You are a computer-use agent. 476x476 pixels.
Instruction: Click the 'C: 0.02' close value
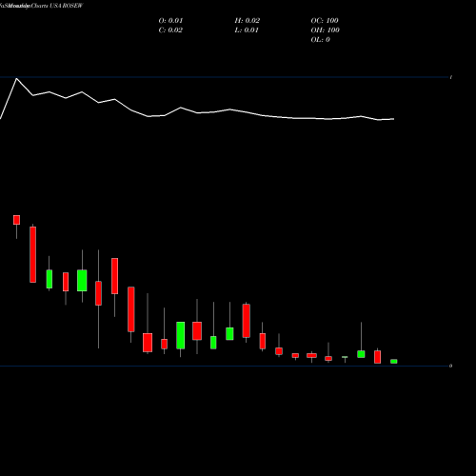click(170, 30)
